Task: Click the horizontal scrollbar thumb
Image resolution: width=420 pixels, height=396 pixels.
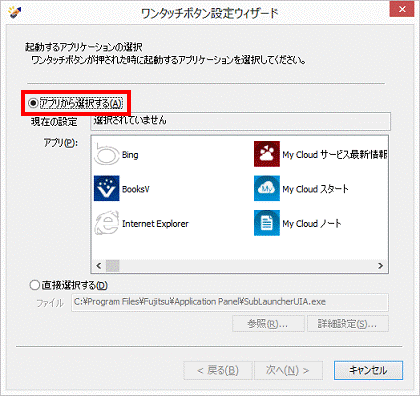Action: click(113, 266)
